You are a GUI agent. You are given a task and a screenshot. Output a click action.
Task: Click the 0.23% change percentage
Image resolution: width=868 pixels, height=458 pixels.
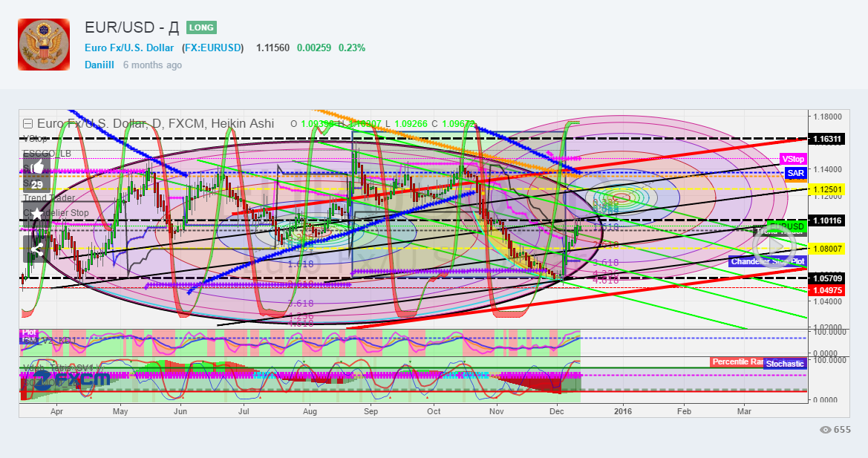coord(352,48)
